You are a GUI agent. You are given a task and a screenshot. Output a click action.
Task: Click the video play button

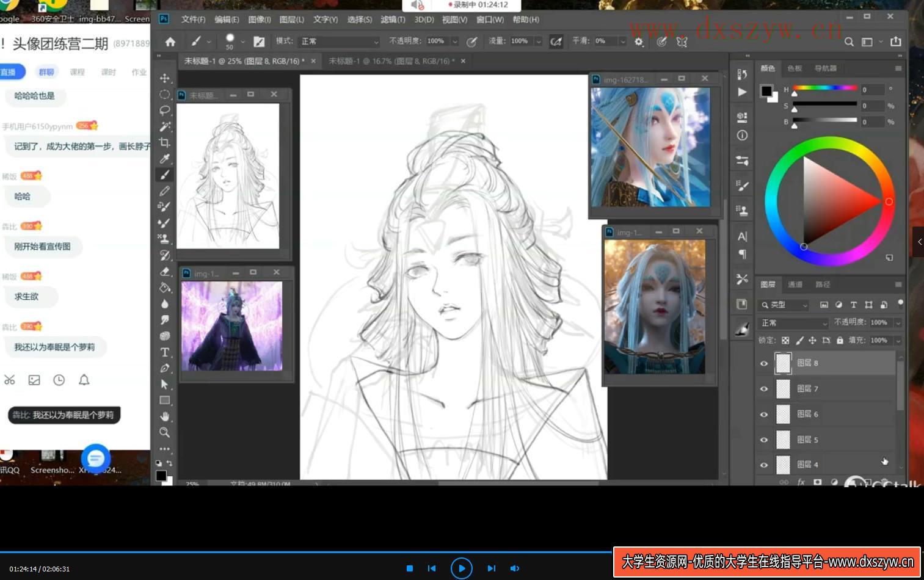[x=461, y=568]
